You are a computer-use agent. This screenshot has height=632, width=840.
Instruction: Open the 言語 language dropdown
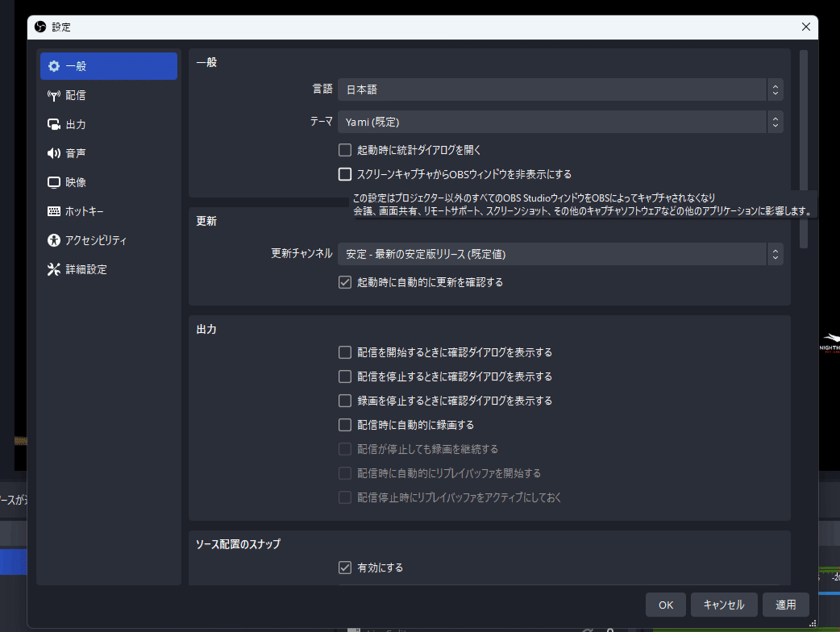[559, 89]
